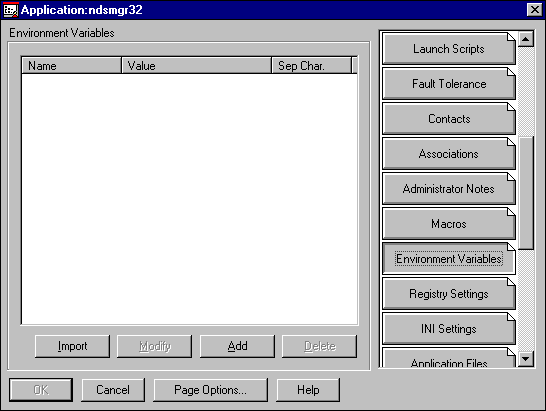Viewport: 546px width, 411px height.
Task: Open the Page Options dialog
Action: 211,390
